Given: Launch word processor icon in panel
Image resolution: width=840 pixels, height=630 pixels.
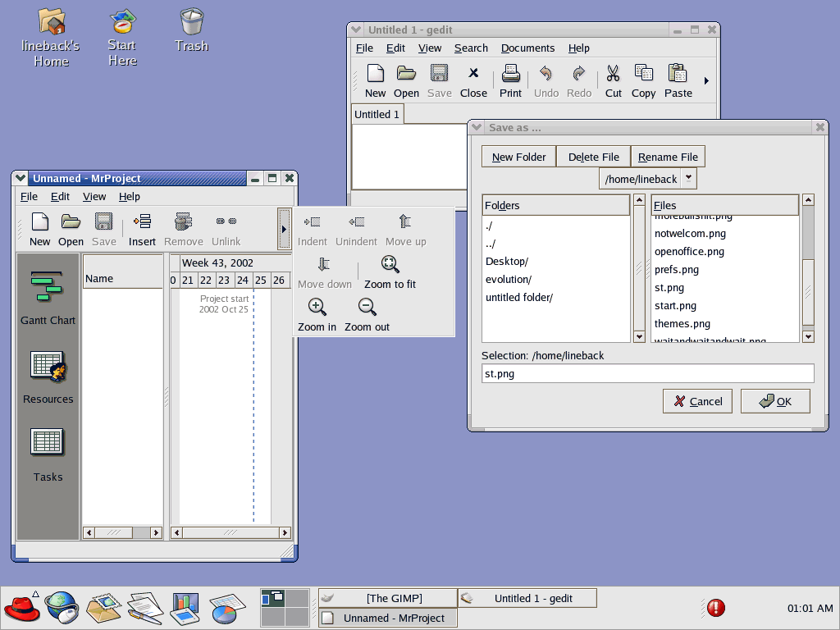Looking at the screenshot, I should pyautogui.click(x=145, y=608).
